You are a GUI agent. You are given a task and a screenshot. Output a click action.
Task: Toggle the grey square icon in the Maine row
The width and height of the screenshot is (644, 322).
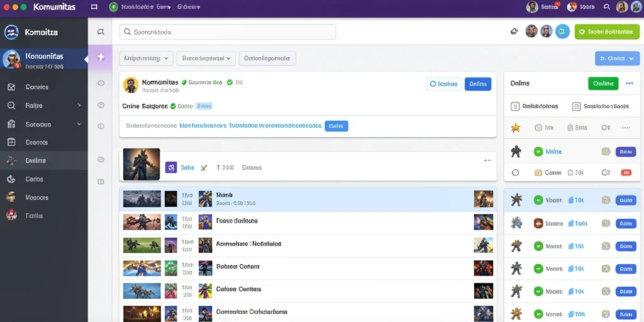coord(606,152)
